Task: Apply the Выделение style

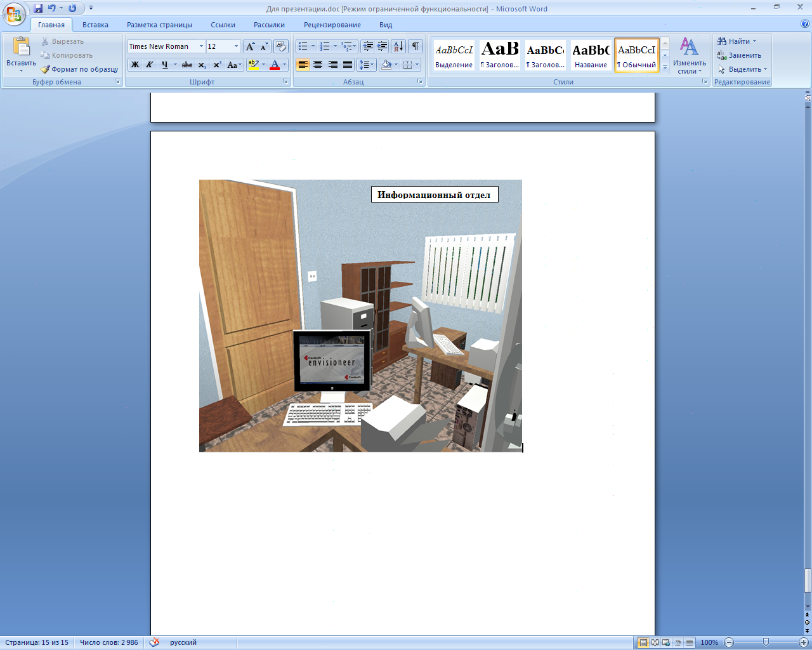Action: (454, 55)
